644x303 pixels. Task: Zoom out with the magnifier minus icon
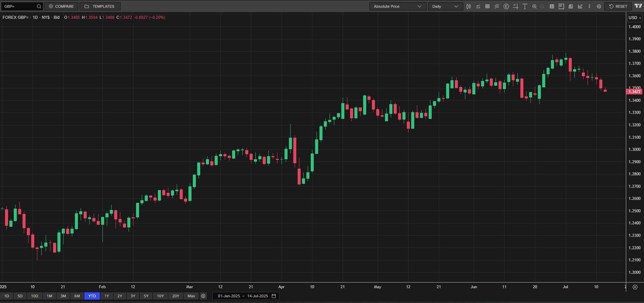(542, 6)
